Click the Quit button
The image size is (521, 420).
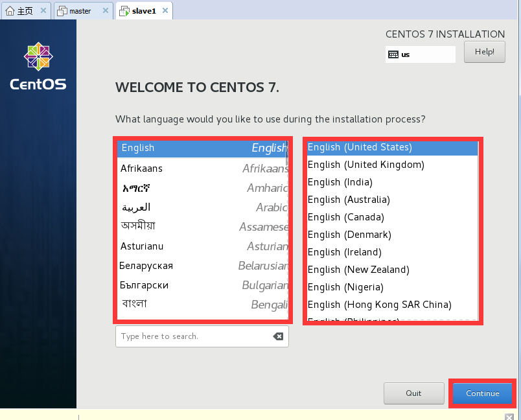[413, 393]
